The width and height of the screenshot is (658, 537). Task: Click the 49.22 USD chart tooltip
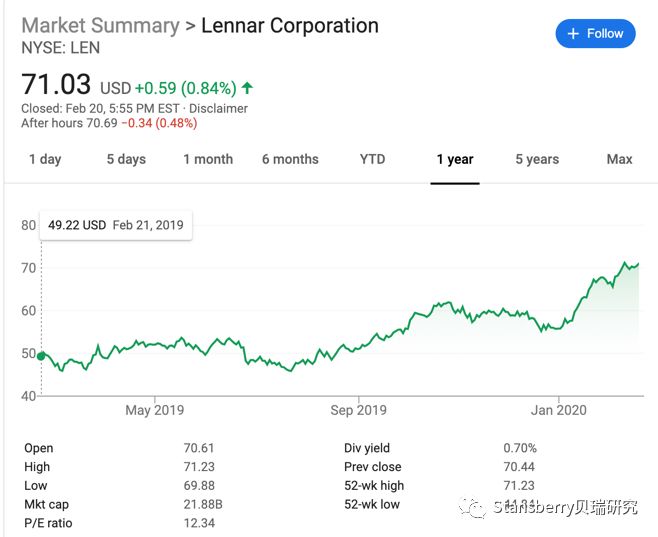click(x=116, y=225)
